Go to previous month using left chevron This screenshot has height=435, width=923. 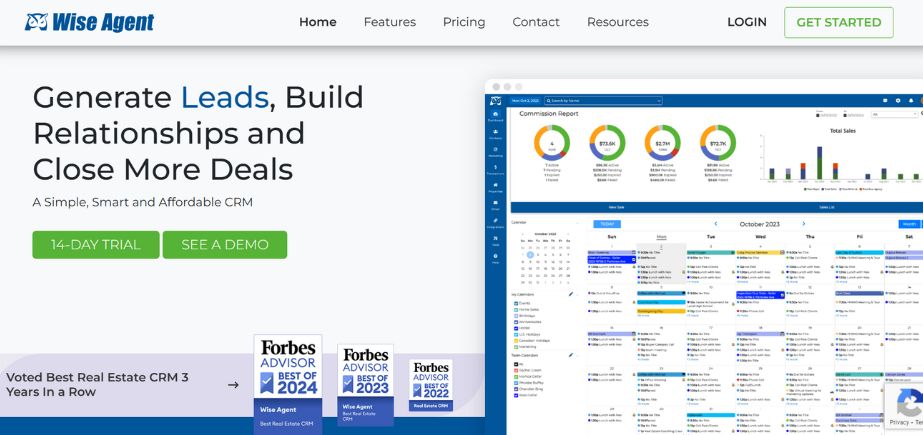pyautogui.click(x=716, y=224)
